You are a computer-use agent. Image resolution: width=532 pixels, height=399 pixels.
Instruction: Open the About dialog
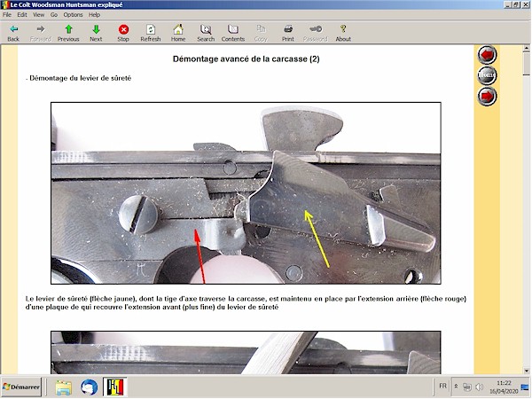[343, 34]
